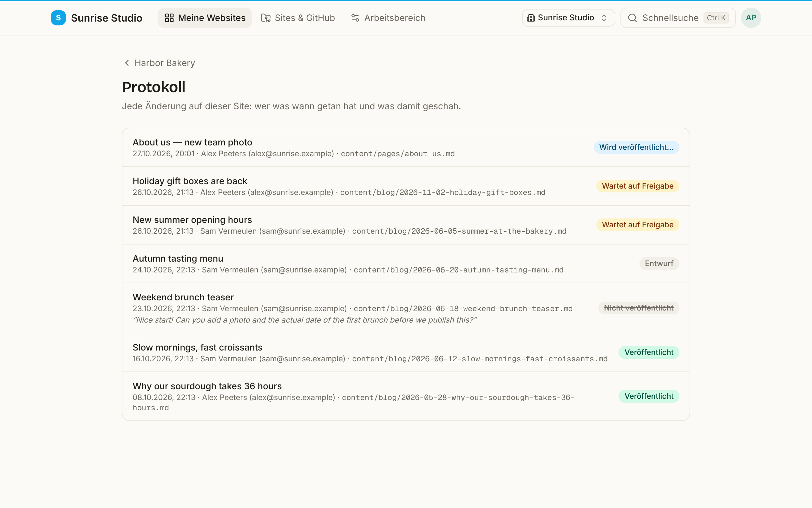Click the weekend brunch review comment quote

point(305,320)
